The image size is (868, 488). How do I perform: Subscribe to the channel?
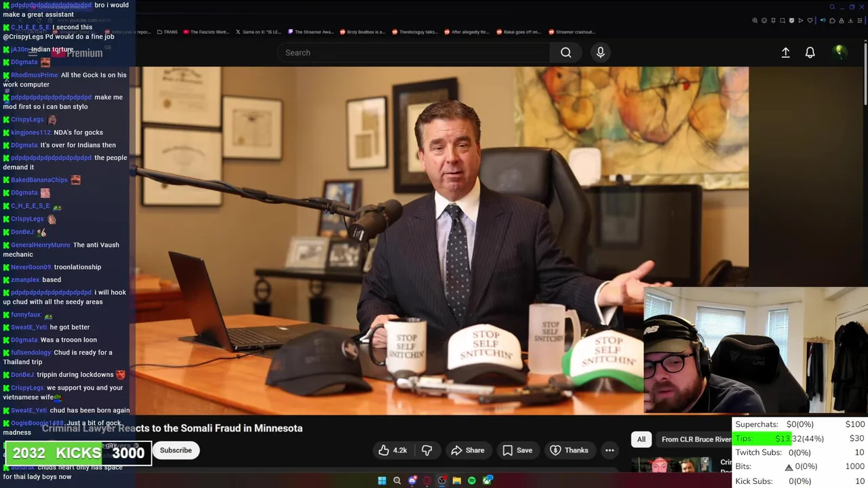pyautogui.click(x=176, y=450)
